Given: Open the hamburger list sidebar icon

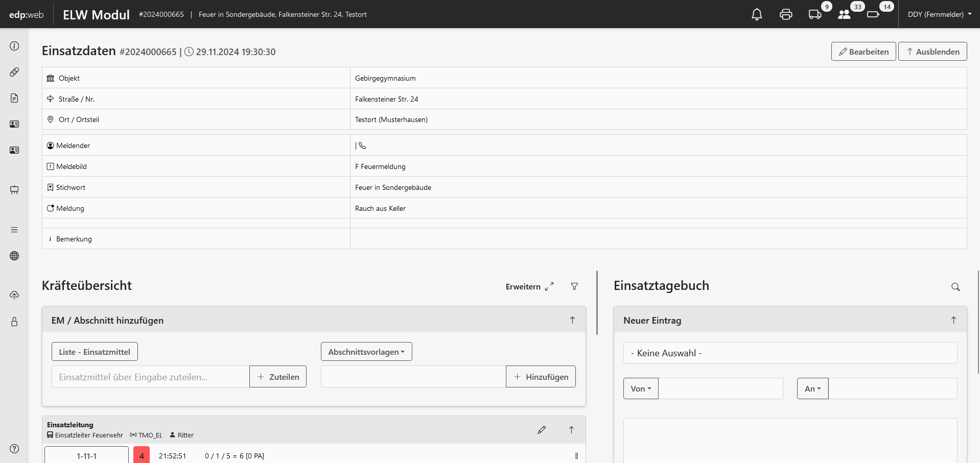Looking at the screenshot, I should [x=14, y=230].
